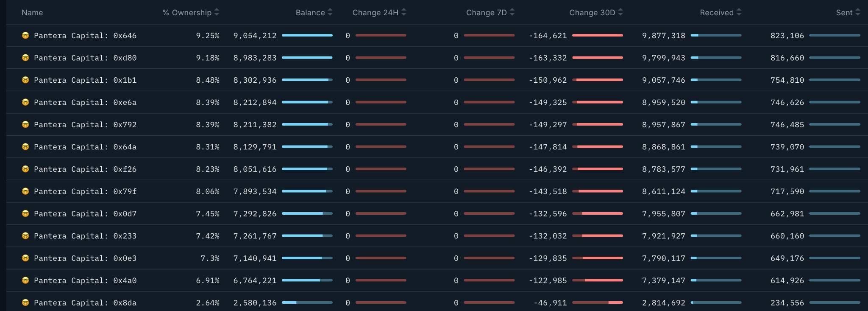The width and height of the screenshot is (868, 311).
Task: Sort by Change 24H sort arrows
Action: pos(404,12)
